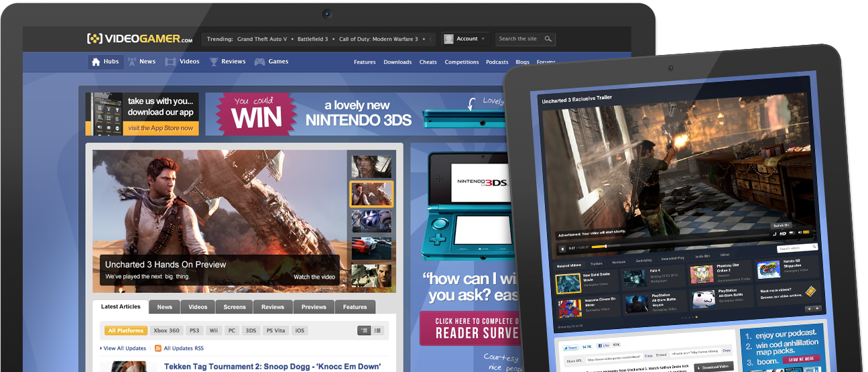Switch to compact list view icon

click(377, 330)
